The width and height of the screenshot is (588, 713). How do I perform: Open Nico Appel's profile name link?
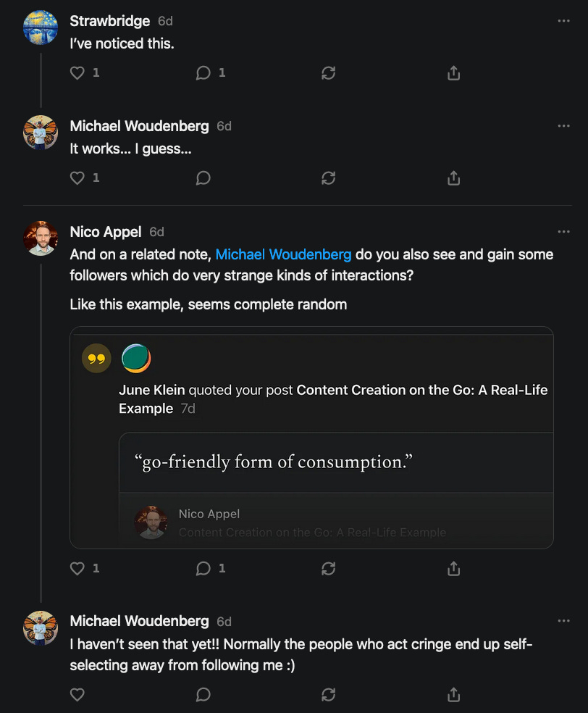[105, 232]
